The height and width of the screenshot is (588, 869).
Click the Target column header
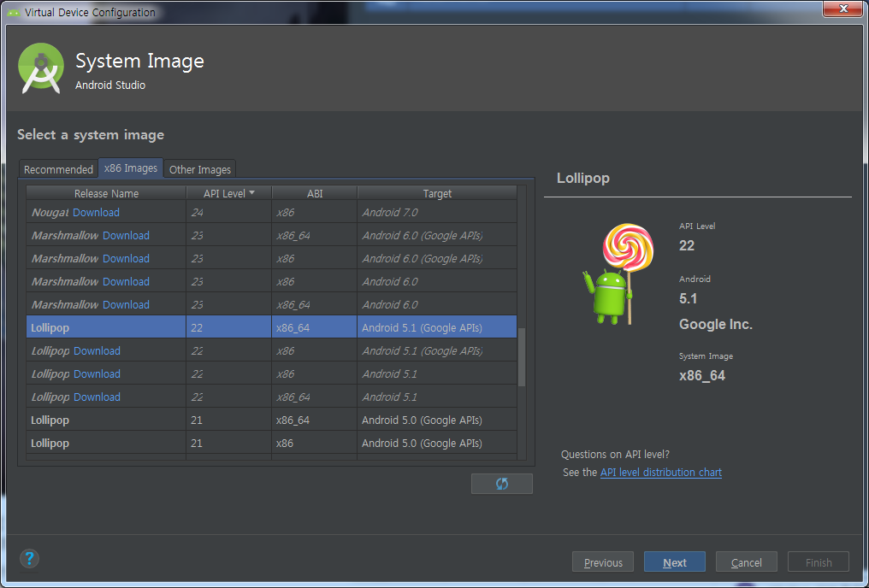[x=437, y=193]
